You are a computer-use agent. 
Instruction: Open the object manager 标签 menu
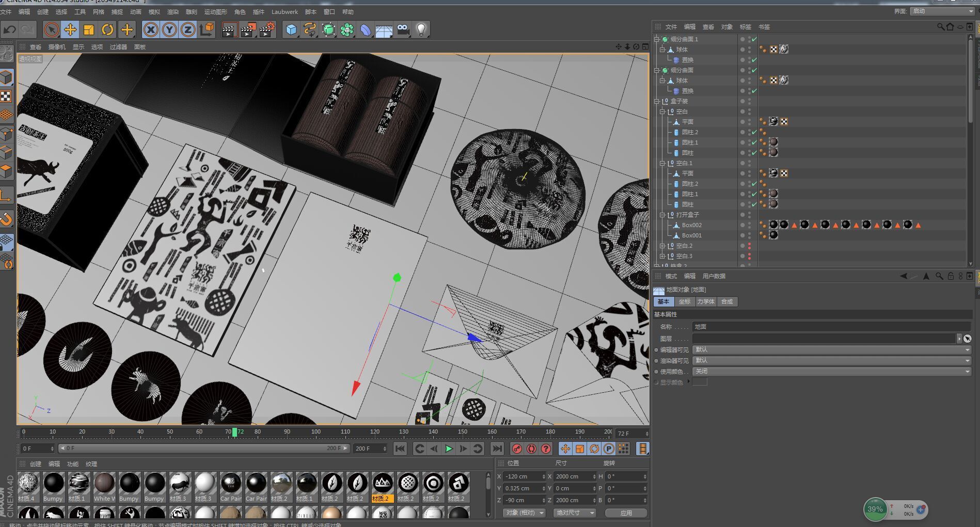[x=746, y=27]
